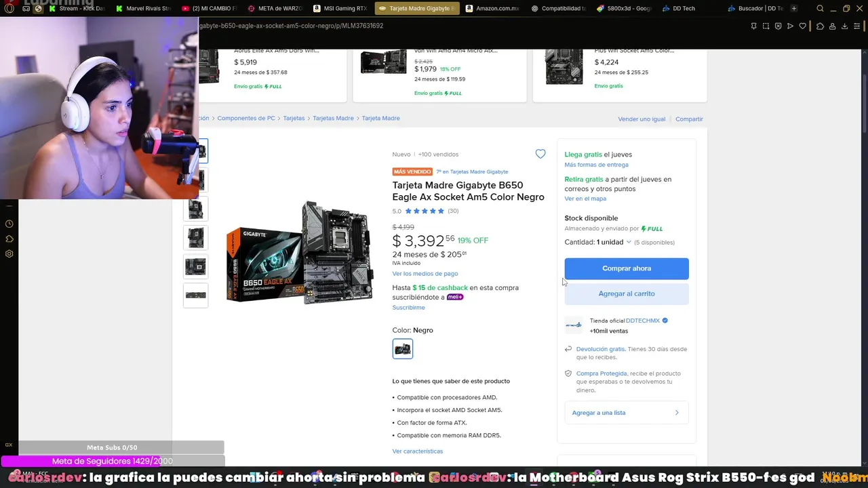Switch to MSI Gaming RTX tab

(x=340, y=9)
